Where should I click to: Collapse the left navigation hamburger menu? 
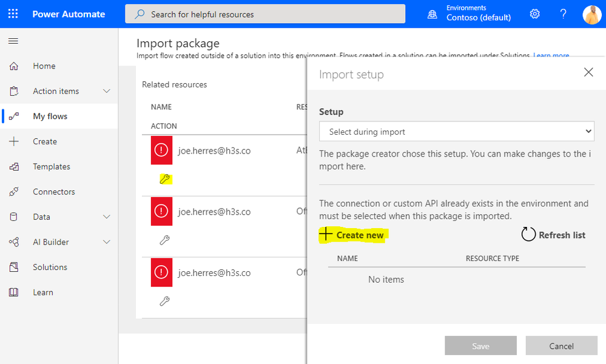(x=13, y=41)
